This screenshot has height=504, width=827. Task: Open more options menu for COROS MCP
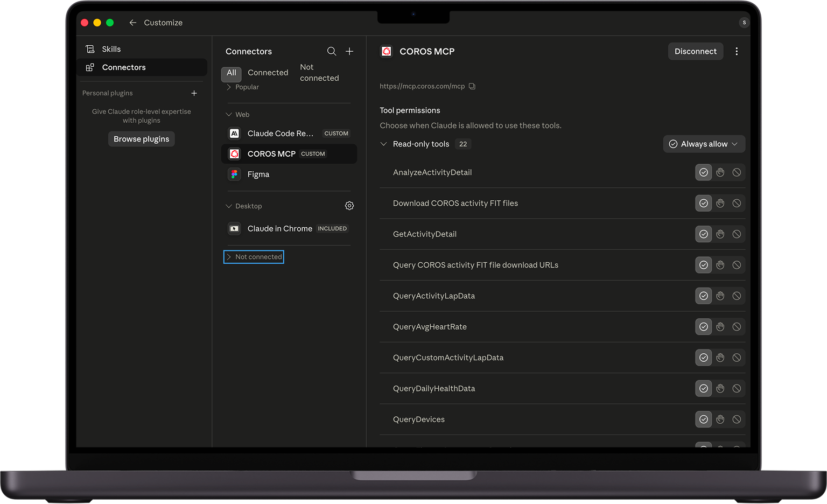[737, 51]
